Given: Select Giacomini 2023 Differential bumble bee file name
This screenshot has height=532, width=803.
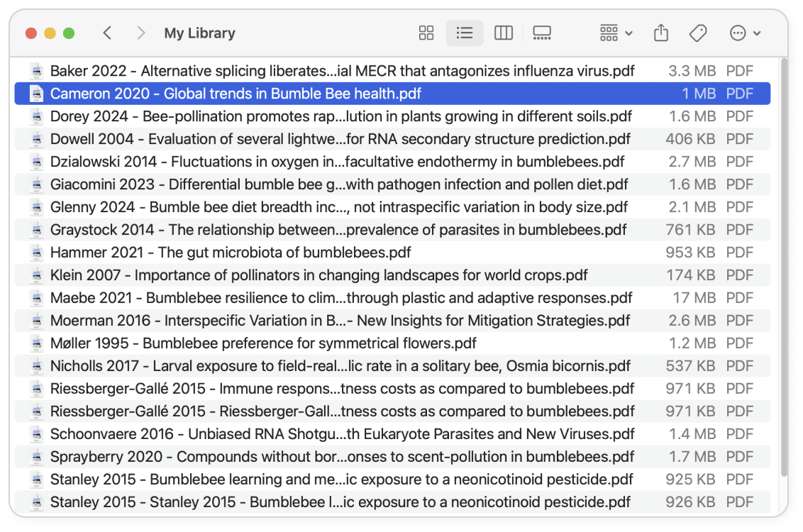Looking at the screenshot, I should 339,184.
